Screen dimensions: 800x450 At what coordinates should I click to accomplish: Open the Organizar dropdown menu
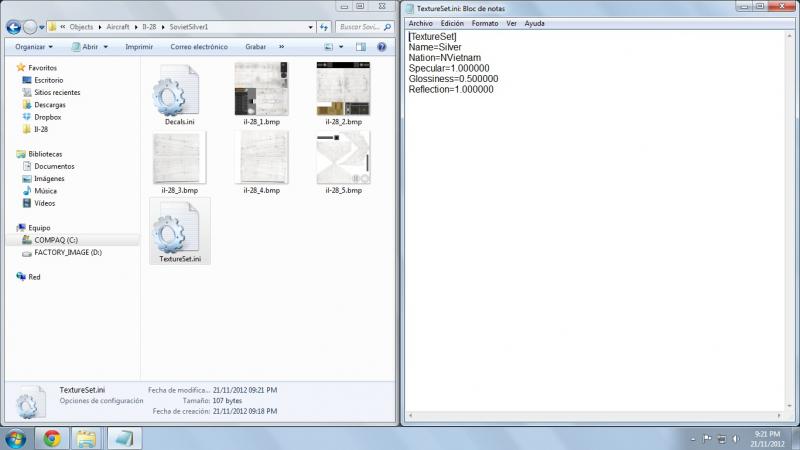click(x=34, y=47)
